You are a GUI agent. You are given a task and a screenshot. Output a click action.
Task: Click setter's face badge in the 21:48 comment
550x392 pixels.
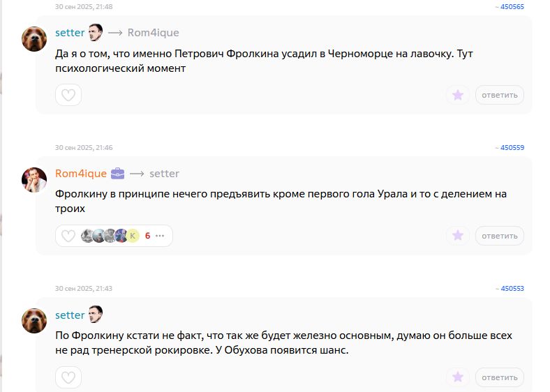pyautogui.click(x=96, y=33)
